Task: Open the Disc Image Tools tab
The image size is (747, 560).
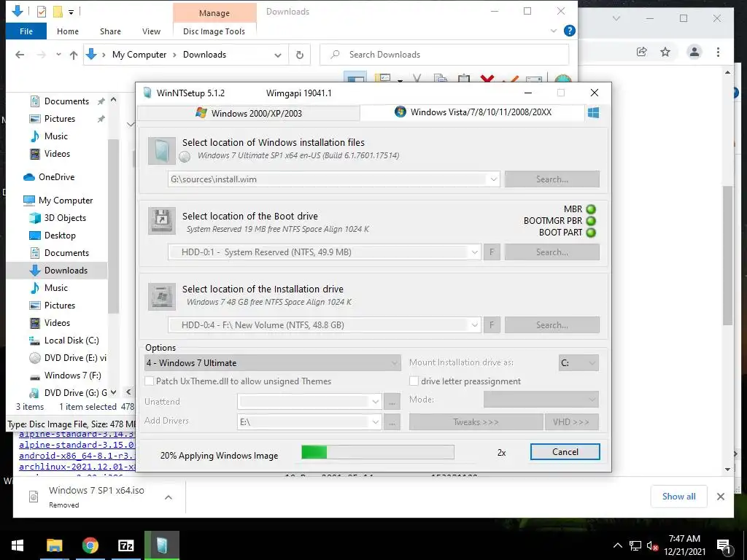Action: pyautogui.click(x=214, y=31)
